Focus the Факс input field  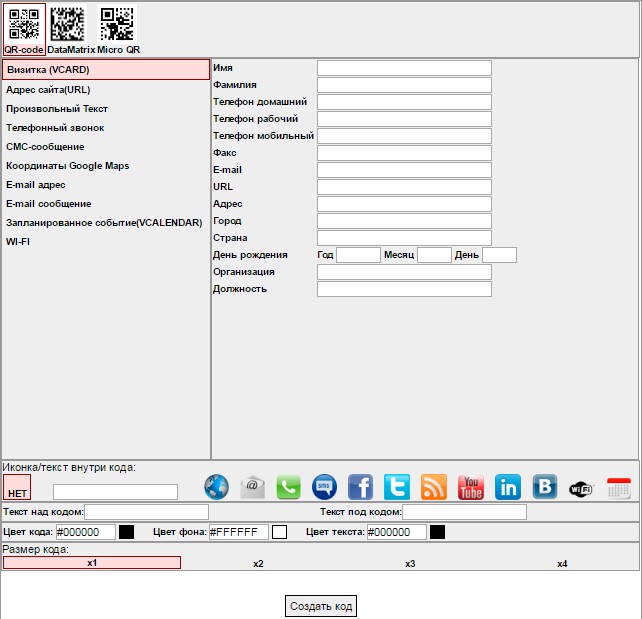(x=404, y=153)
